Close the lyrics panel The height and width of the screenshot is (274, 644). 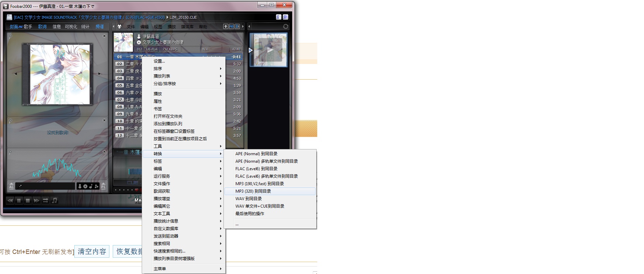(105, 120)
